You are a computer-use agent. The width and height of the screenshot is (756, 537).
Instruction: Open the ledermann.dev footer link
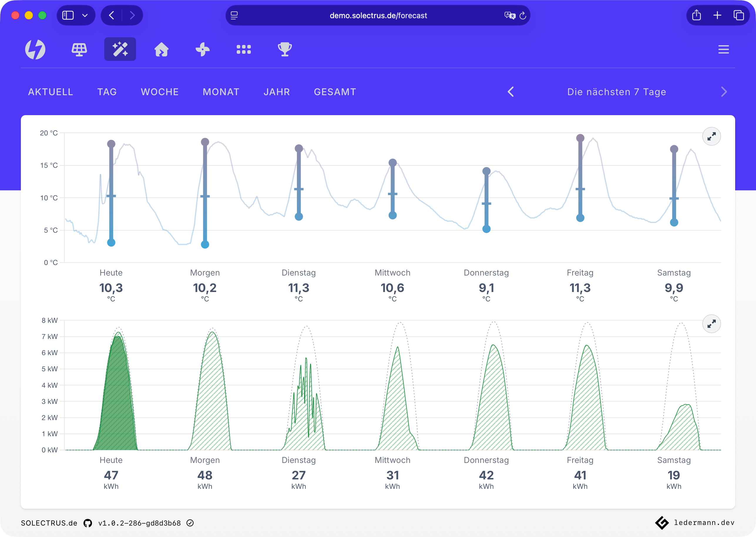(x=704, y=523)
